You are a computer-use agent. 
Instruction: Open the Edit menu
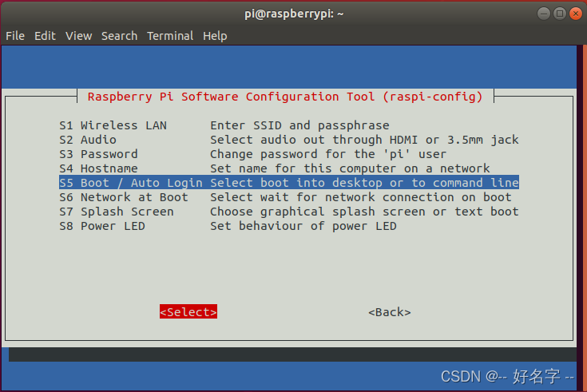coord(45,36)
